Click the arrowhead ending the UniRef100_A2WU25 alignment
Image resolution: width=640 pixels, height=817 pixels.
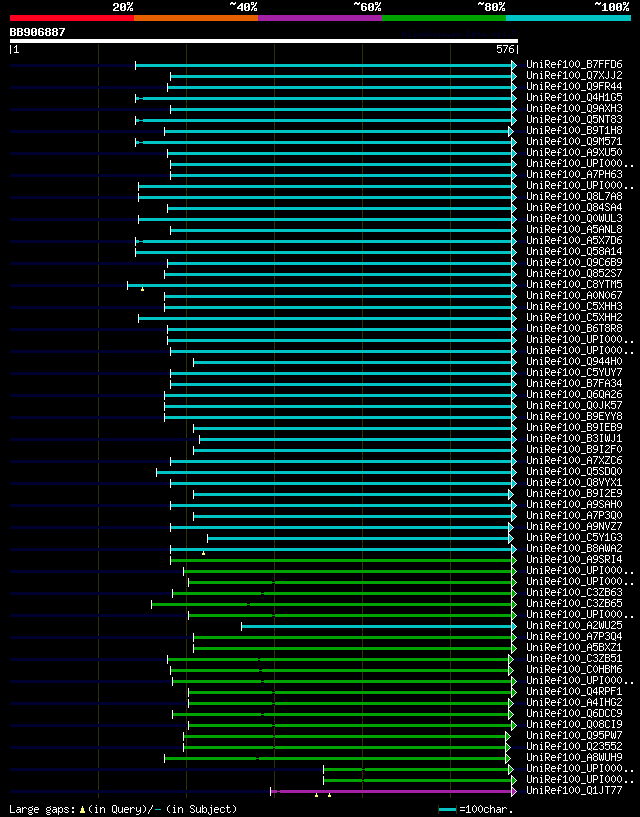(x=514, y=626)
